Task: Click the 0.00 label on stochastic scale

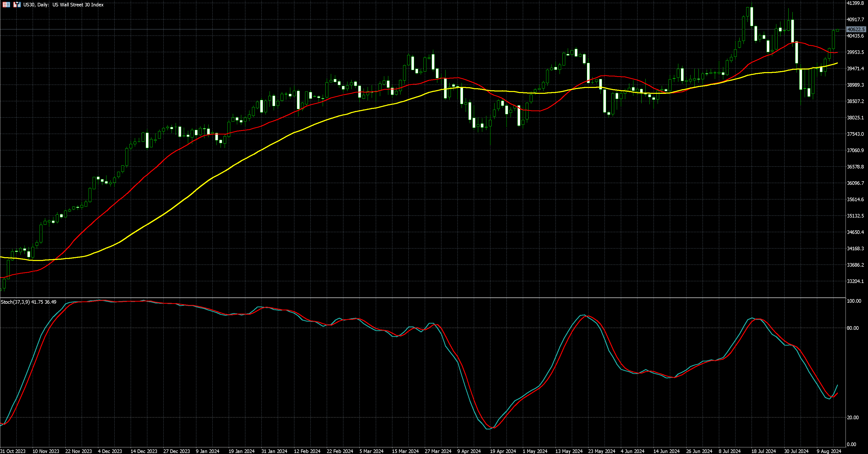Action: point(851,445)
